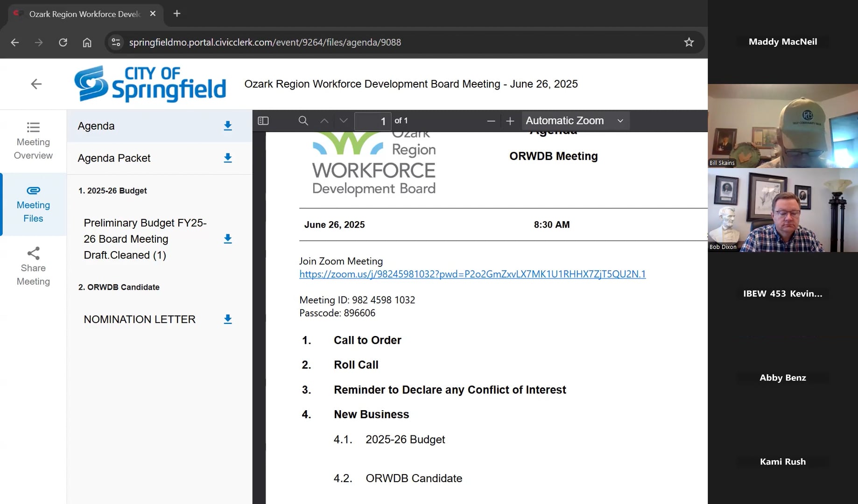Download the Preliminary Budget FY25-26 file
The image size is (858, 504).
pos(227,238)
